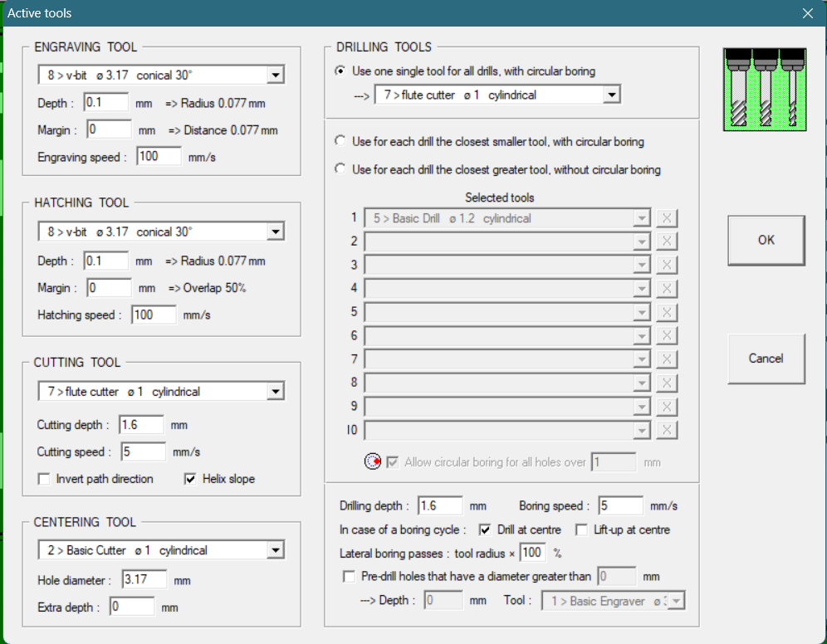The image size is (827, 644).
Task: Click the Hatching speed field
Action: tap(154, 315)
